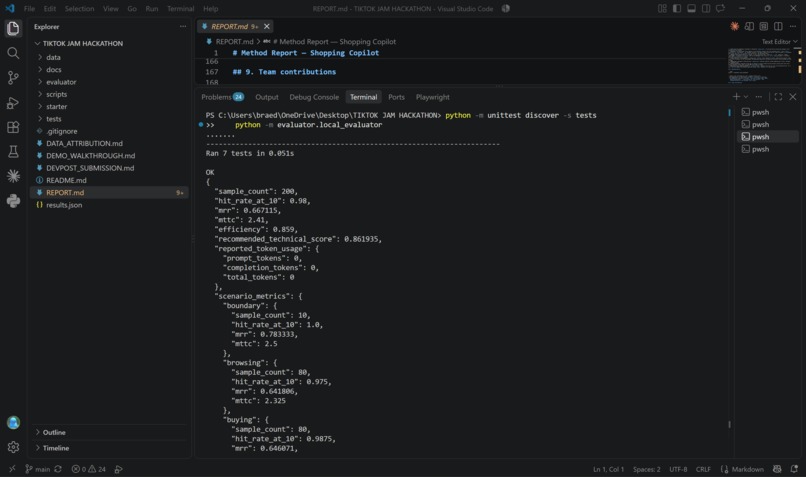The height and width of the screenshot is (477, 806).
Task: Open the Manage gear menu
Action: pos(13,447)
